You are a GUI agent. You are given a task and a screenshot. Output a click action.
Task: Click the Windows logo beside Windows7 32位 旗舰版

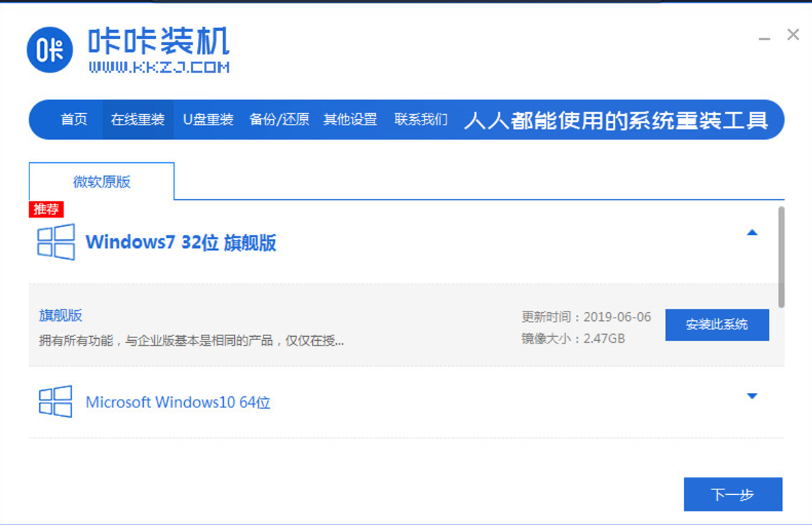pos(56,242)
